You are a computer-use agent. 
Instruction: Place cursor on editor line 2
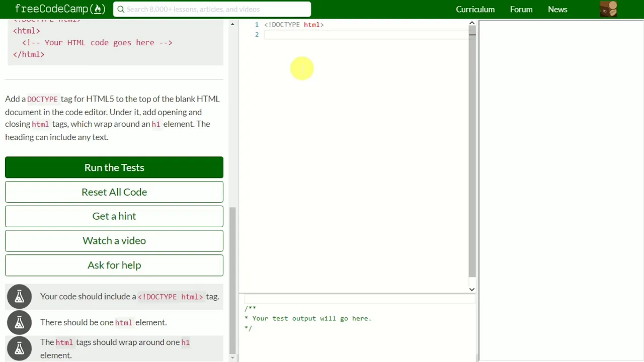pos(366,34)
